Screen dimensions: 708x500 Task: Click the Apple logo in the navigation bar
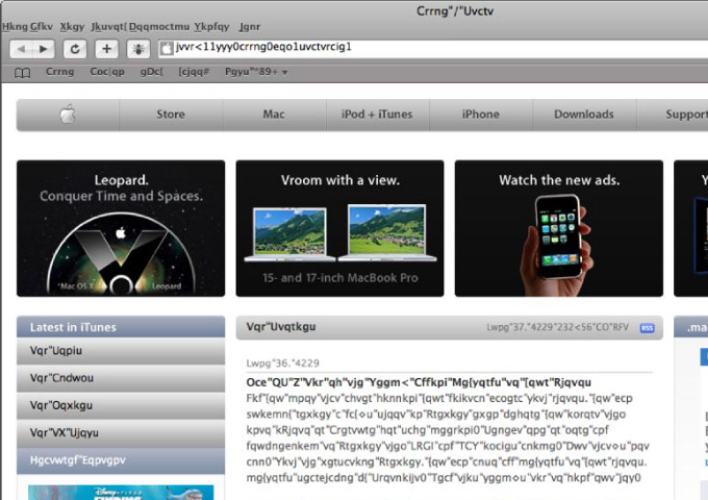click(68, 114)
